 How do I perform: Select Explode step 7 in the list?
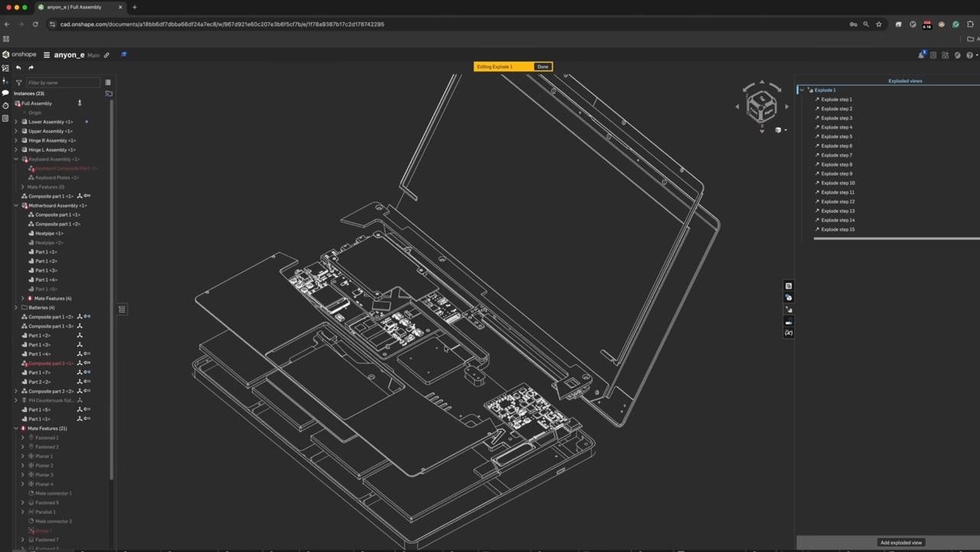(x=836, y=155)
